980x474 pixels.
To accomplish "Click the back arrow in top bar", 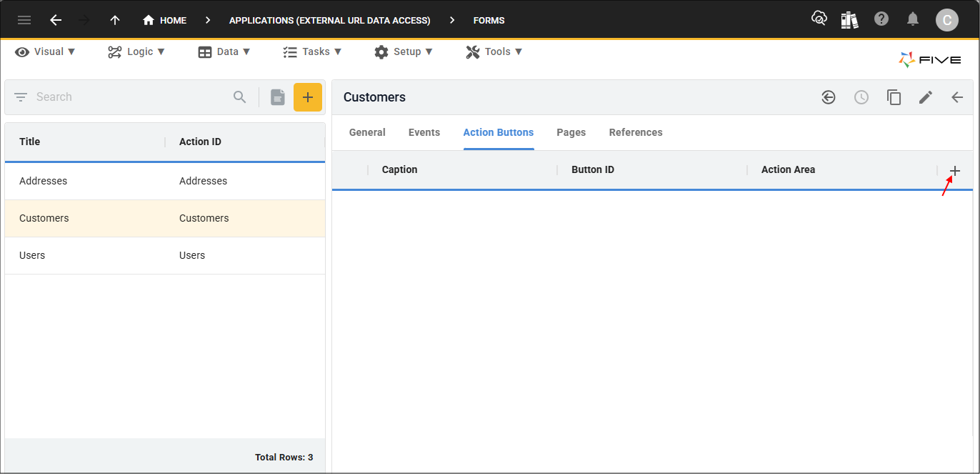I will [x=56, y=20].
